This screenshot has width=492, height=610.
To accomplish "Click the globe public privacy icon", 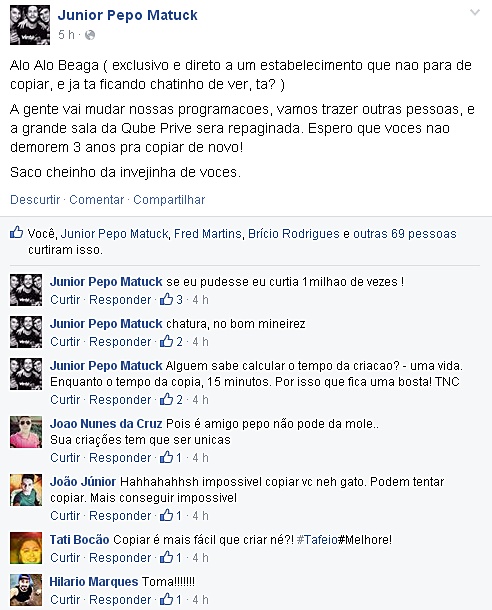I will pyautogui.click(x=90, y=35).
